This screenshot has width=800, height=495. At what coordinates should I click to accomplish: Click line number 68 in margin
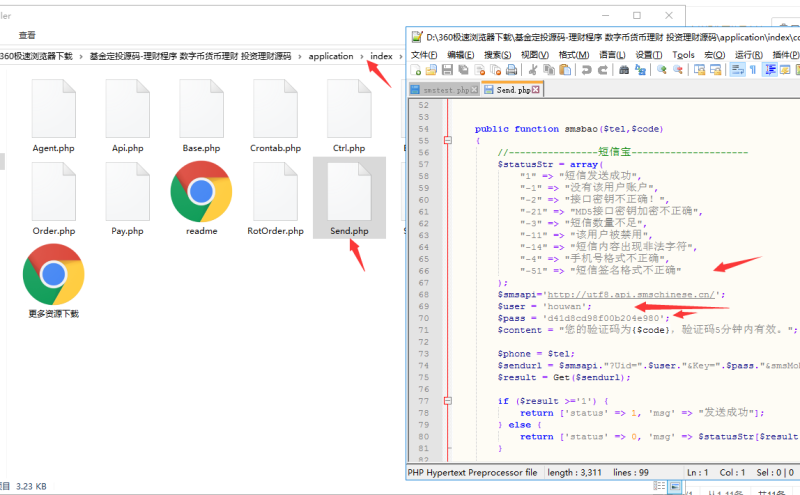tap(423, 294)
